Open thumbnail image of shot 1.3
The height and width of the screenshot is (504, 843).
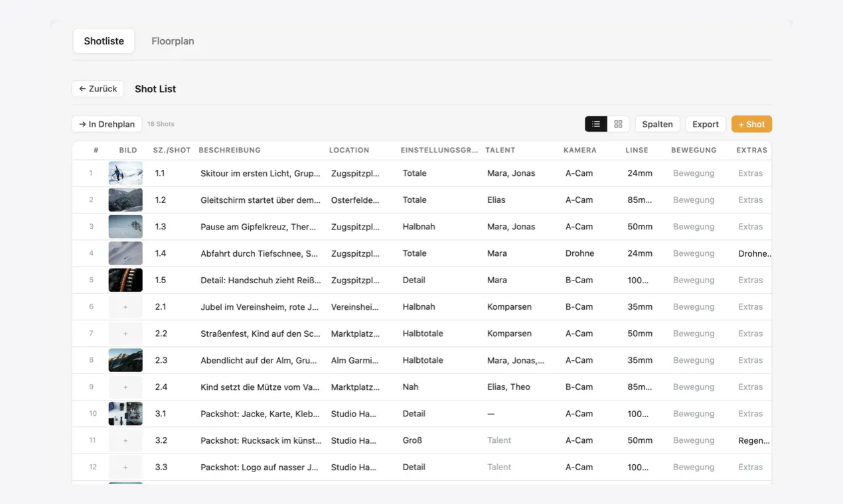(x=125, y=227)
